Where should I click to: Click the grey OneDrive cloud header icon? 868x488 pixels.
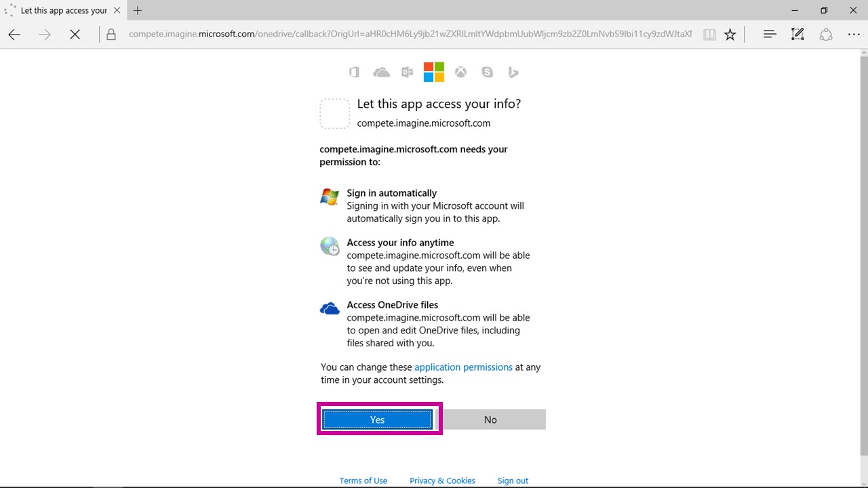pyautogui.click(x=381, y=72)
